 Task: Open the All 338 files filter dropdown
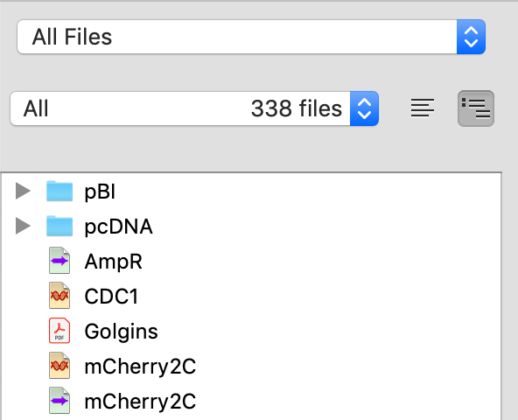194,108
